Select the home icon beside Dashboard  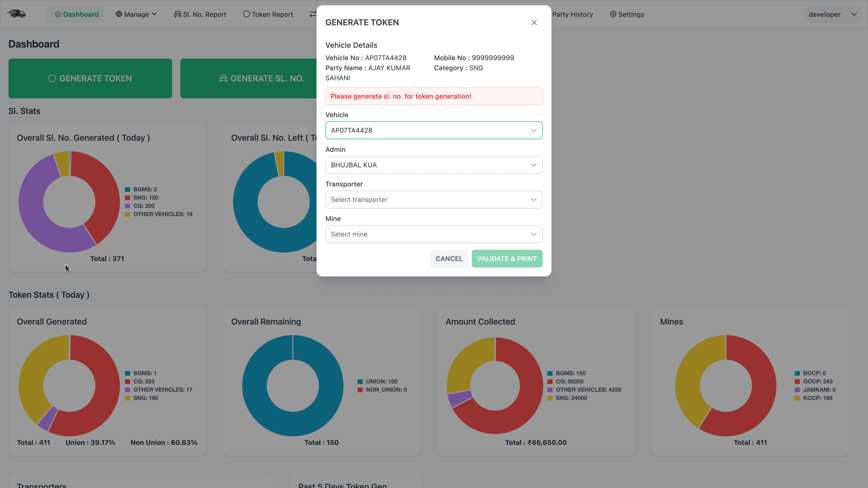[58, 14]
